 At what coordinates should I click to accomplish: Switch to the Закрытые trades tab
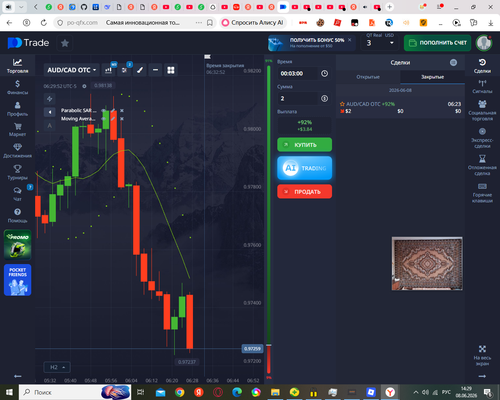432,77
